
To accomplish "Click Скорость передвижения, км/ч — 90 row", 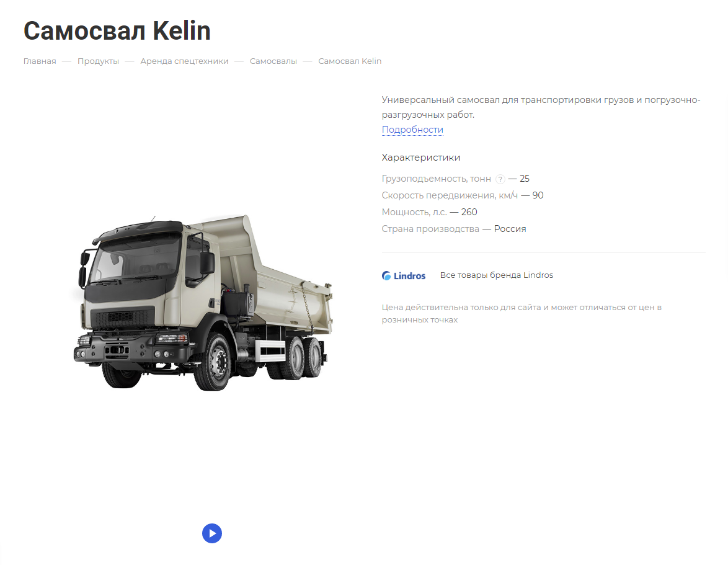I will pyautogui.click(x=463, y=195).
